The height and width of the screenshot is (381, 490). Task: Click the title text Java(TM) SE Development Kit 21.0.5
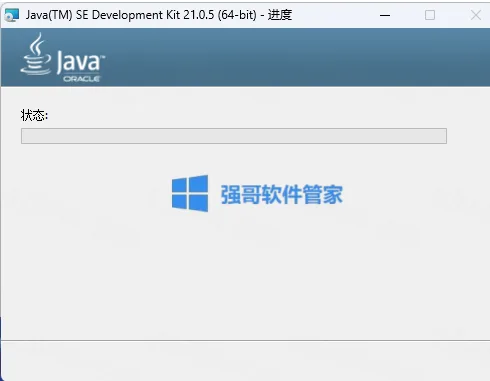point(120,15)
